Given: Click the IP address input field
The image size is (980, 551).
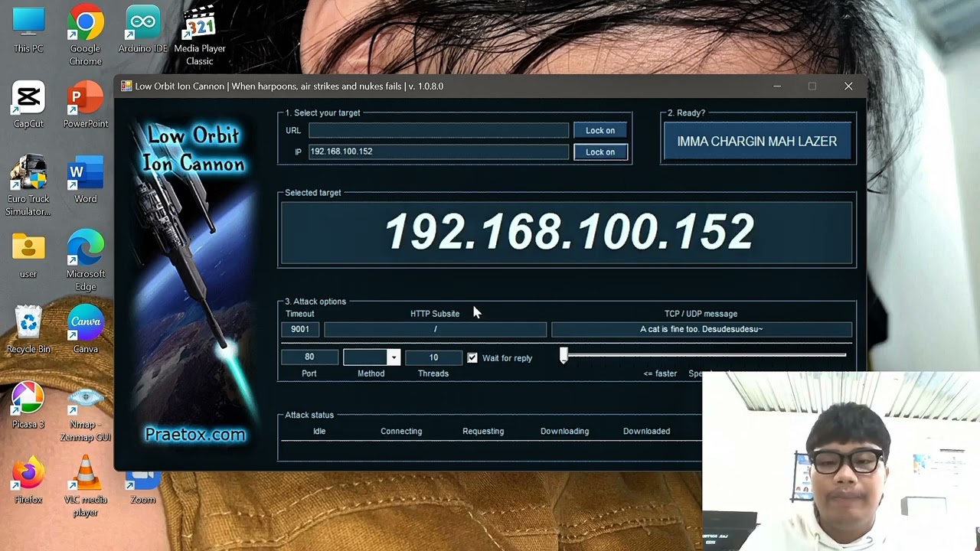Looking at the screenshot, I should point(439,152).
